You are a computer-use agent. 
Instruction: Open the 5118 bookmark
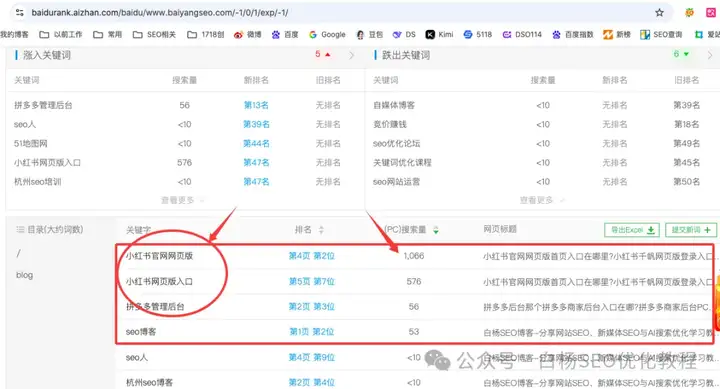pyautogui.click(x=478, y=34)
